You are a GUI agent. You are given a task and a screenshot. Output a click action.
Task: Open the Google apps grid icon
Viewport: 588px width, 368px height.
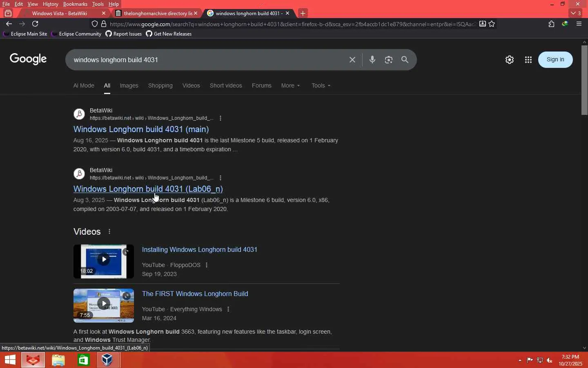coord(528,60)
